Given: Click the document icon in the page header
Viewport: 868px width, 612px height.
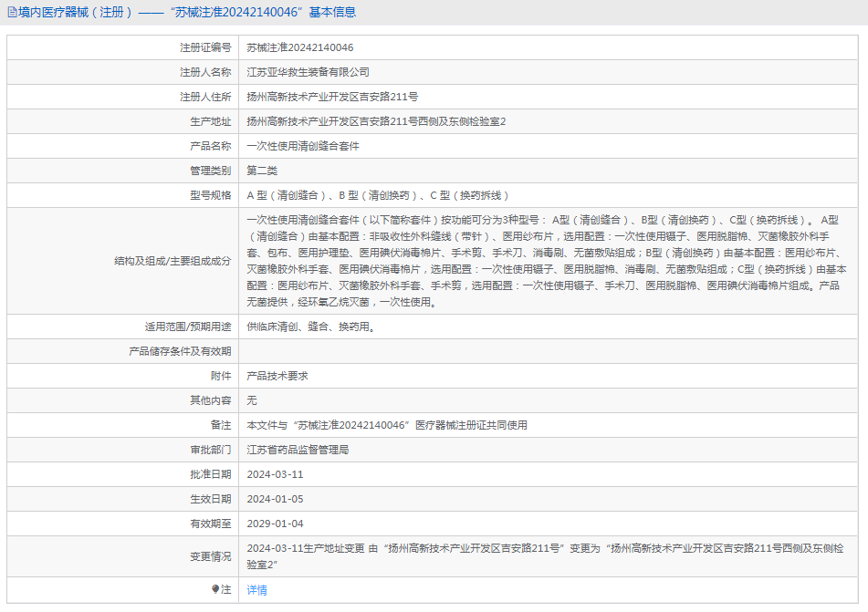Looking at the screenshot, I should (x=12, y=12).
